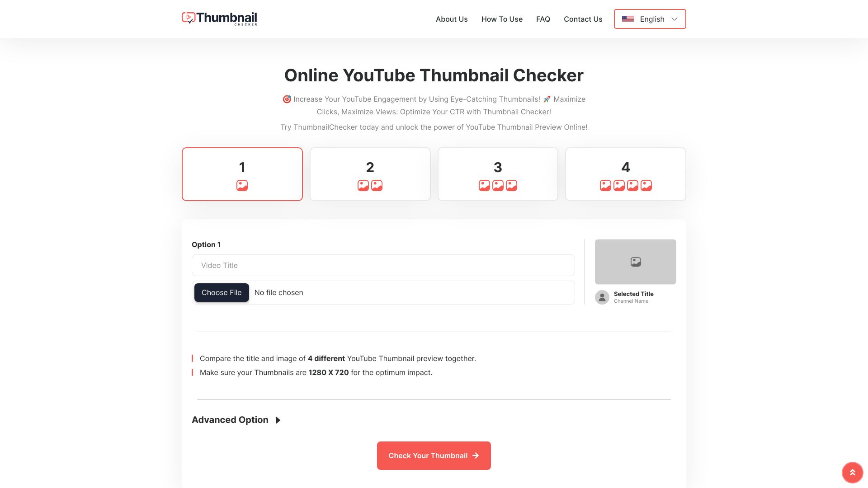Click the user avatar icon next to Selected Title
This screenshot has width=868, height=488.
pos(602,297)
